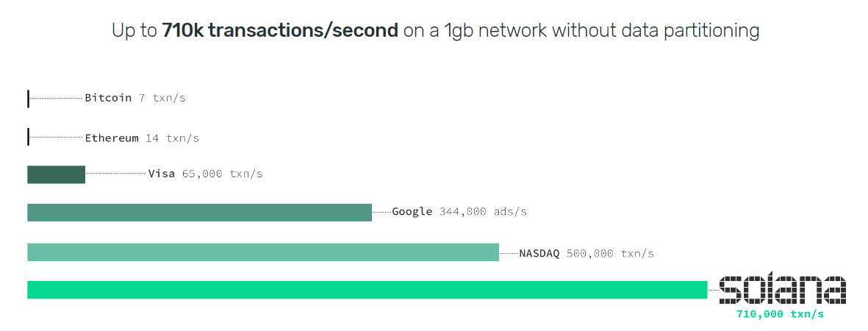Screen dimensions: 868x331
Task: Click the "7 txn/s" value
Action: click(162, 98)
